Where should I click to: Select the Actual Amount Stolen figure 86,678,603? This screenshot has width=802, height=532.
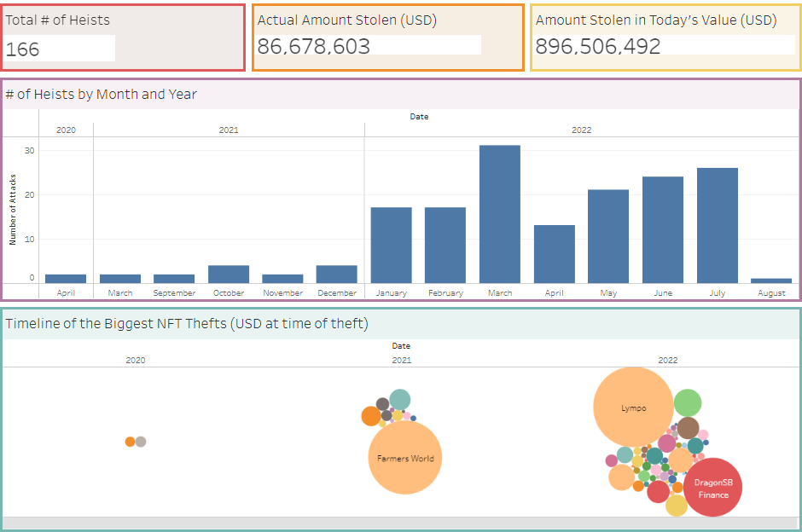[314, 47]
